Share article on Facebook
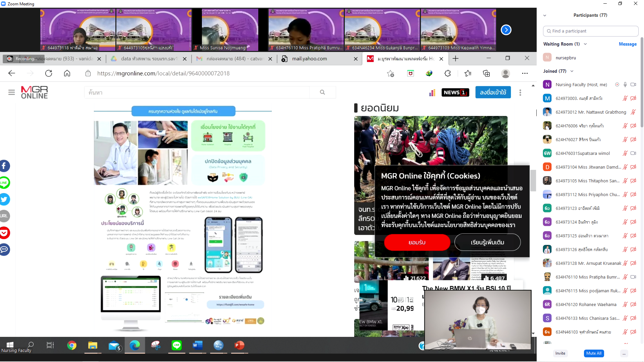Image resolution: width=644 pixels, height=362 pixels. [4, 166]
